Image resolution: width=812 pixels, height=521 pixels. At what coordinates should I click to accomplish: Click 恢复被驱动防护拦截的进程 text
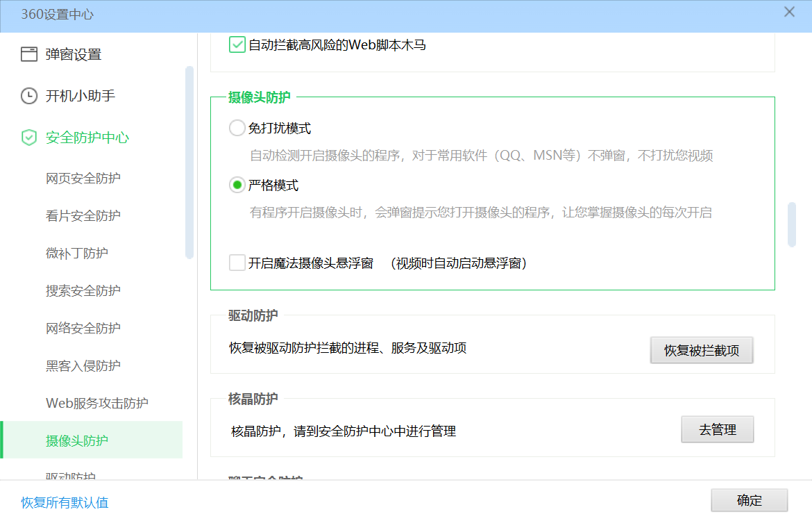tap(348, 348)
